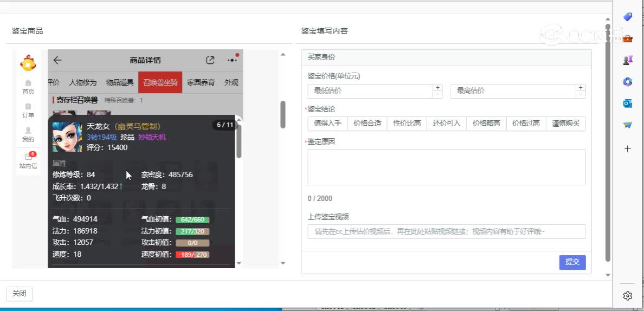
Task: Click the pet detail popup scrollbar thumb
Action: click(239, 140)
